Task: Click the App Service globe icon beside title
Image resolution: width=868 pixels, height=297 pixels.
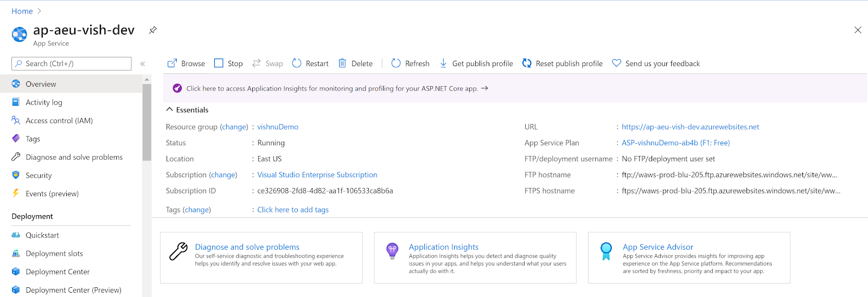Action: click(20, 35)
